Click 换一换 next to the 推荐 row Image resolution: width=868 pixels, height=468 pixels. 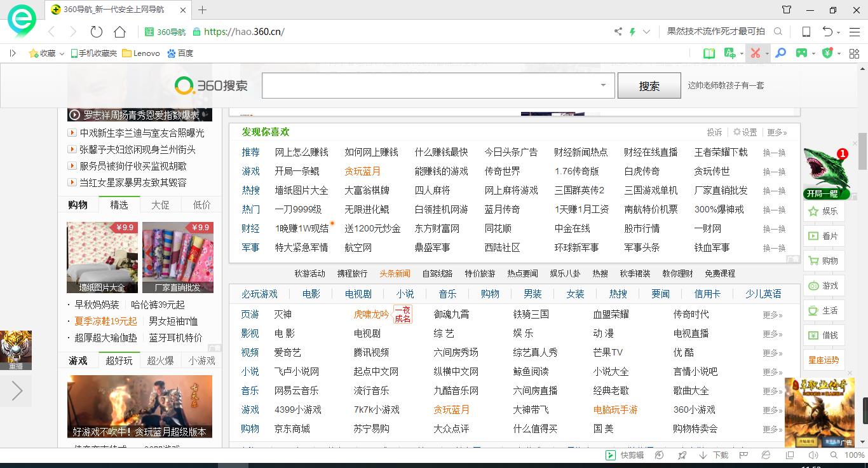pyautogui.click(x=773, y=152)
